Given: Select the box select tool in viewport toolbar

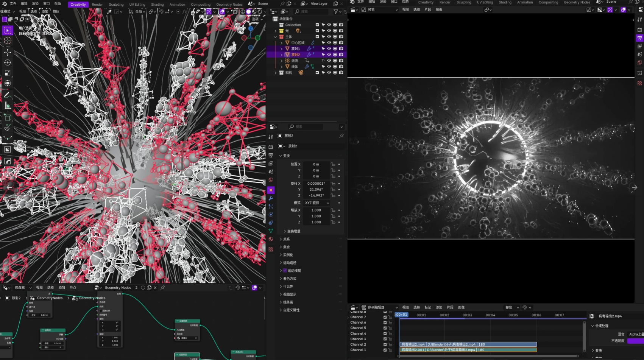Looking at the screenshot, I should point(8,30).
